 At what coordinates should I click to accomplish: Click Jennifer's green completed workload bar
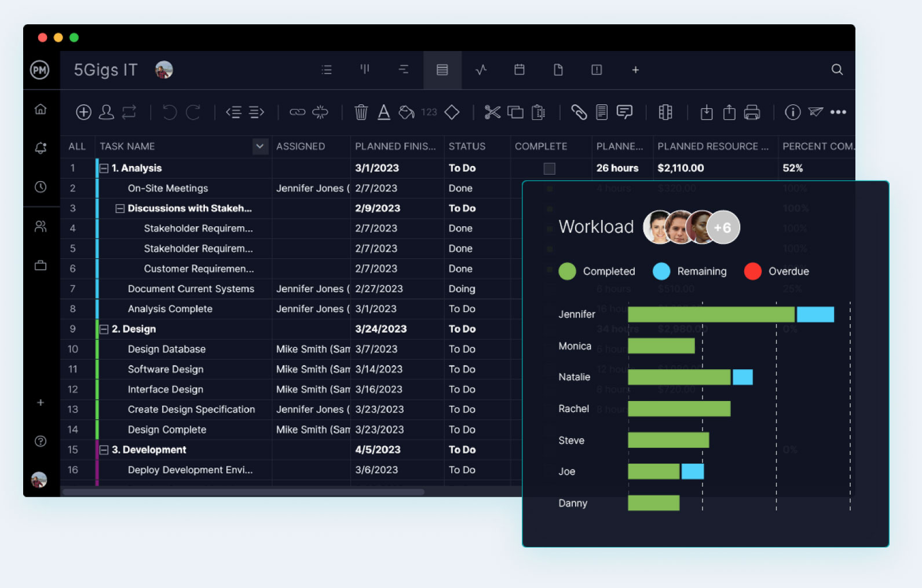tap(711, 314)
